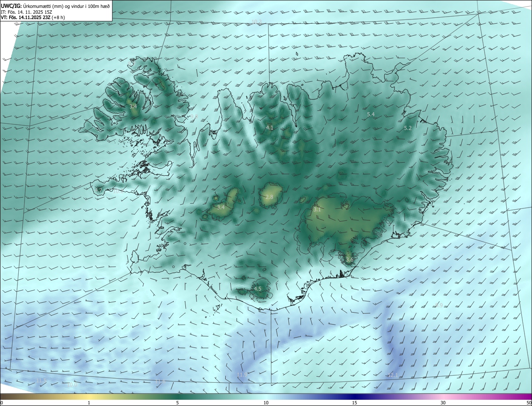Image resolution: width=532 pixels, height=406 pixels.
Task: Click the color scale tick labeled 15
Action: [x=355, y=403]
